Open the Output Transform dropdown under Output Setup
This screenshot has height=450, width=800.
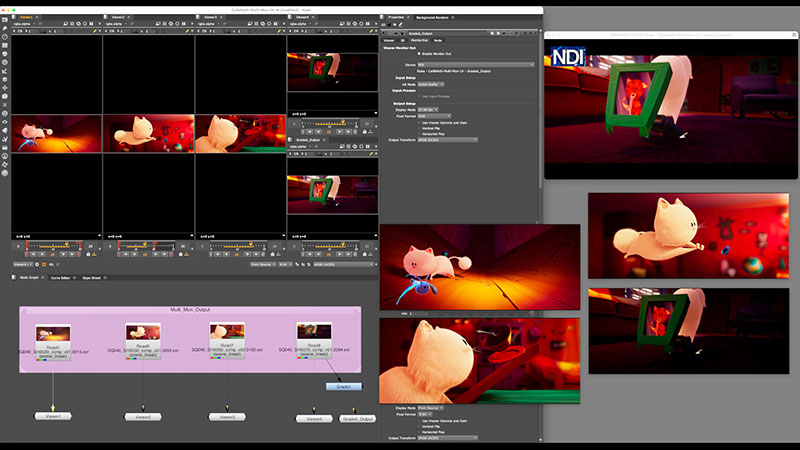[447, 140]
